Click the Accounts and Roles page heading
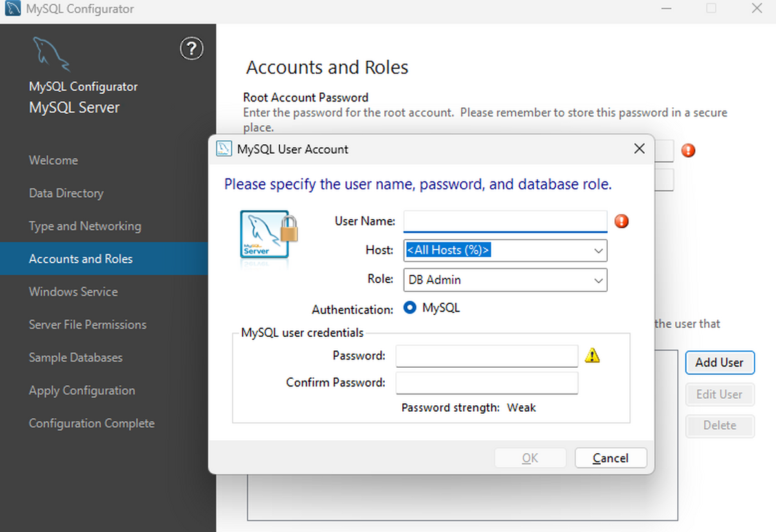776x532 pixels. [x=327, y=67]
